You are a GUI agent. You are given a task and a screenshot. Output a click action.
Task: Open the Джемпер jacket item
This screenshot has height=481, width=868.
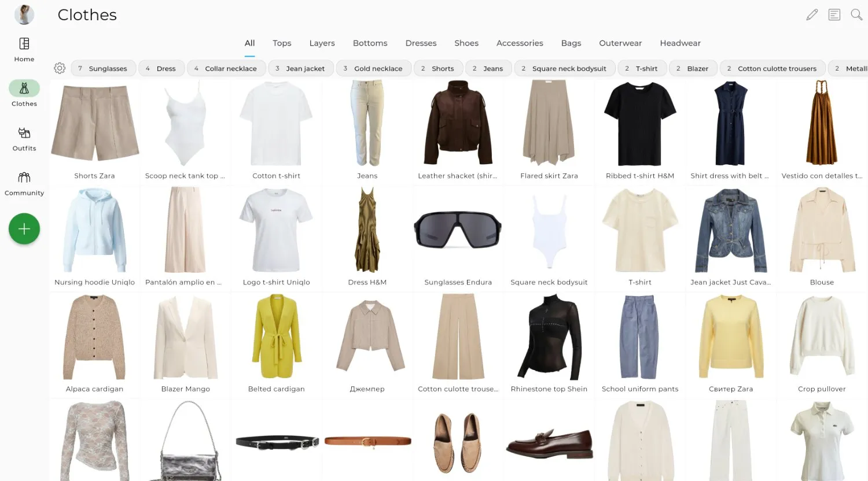367,345
